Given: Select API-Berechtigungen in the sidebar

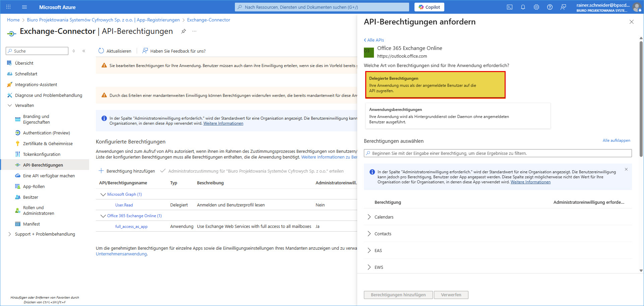Looking at the screenshot, I should pos(45,165).
